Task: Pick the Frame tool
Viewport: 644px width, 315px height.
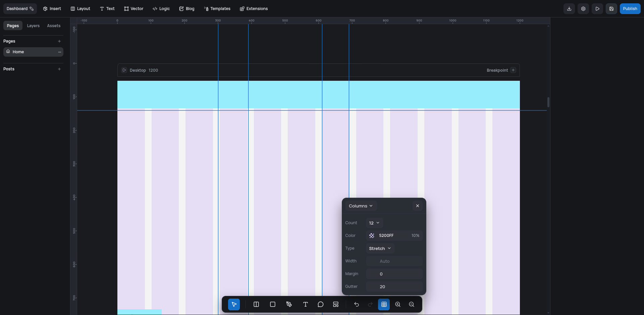Action: [272, 304]
